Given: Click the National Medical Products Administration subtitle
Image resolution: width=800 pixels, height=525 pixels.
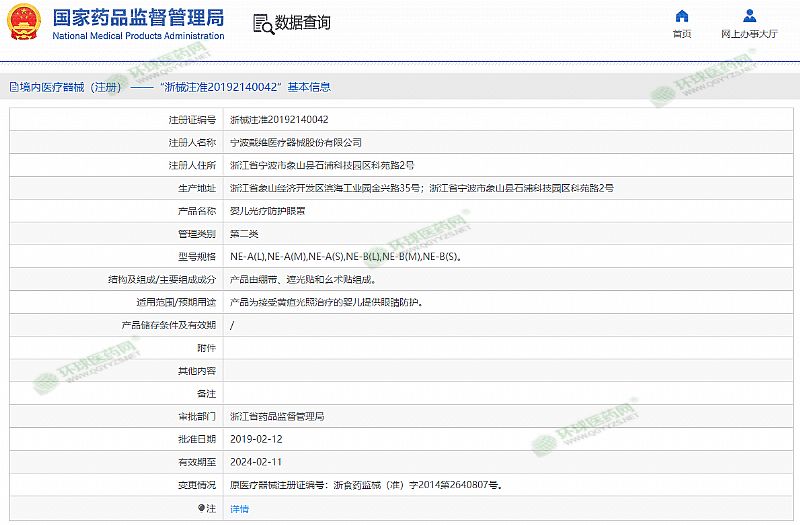Looking at the screenshot, I should click(138, 35).
